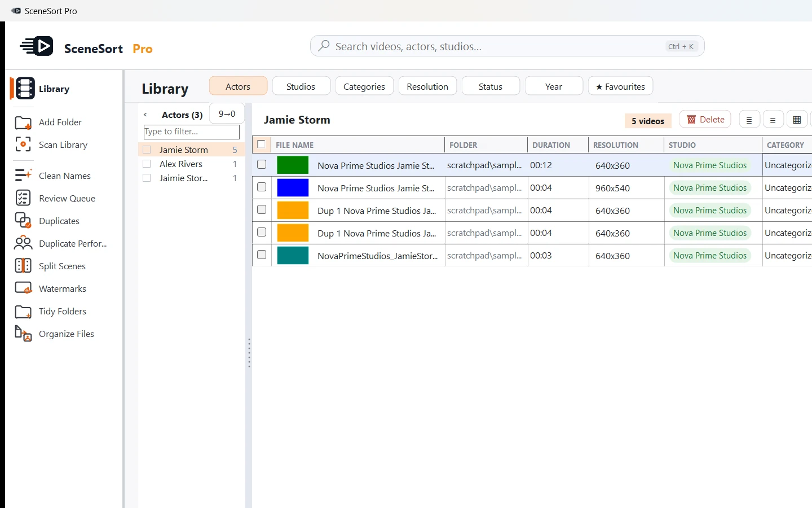The width and height of the screenshot is (812, 508).
Task: Check the 00:12 duration video row
Action: [x=262, y=164]
